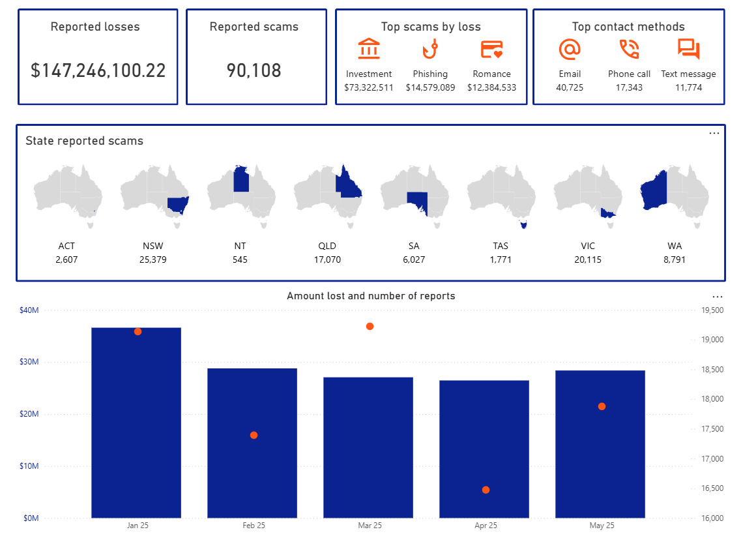Click the VIC count 20,115 label
The height and width of the screenshot is (534, 756).
coord(587,260)
